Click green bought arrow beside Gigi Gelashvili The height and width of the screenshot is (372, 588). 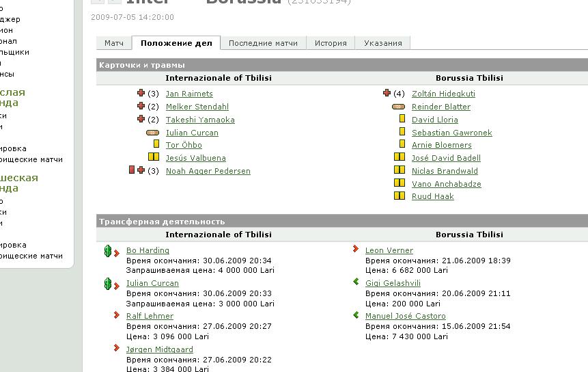(x=356, y=282)
